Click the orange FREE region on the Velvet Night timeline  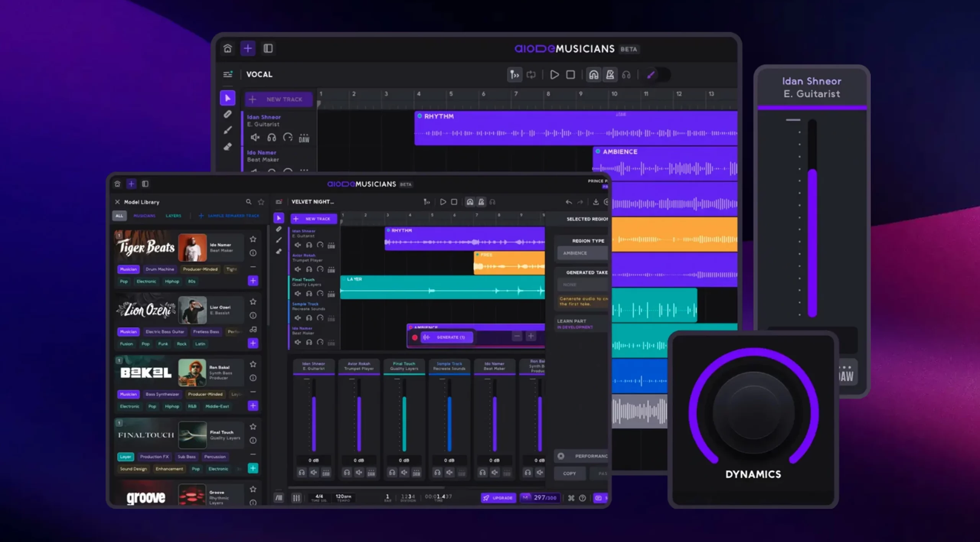click(509, 263)
